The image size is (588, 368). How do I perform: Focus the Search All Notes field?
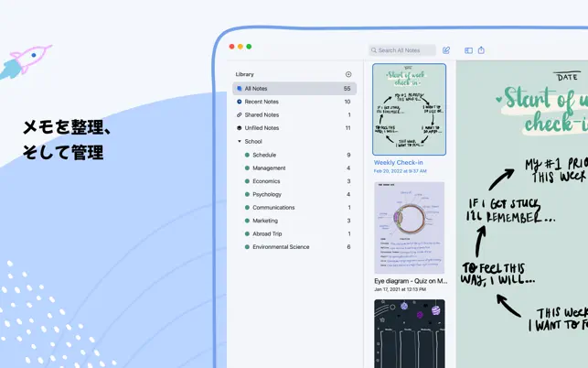tap(402, 50)
